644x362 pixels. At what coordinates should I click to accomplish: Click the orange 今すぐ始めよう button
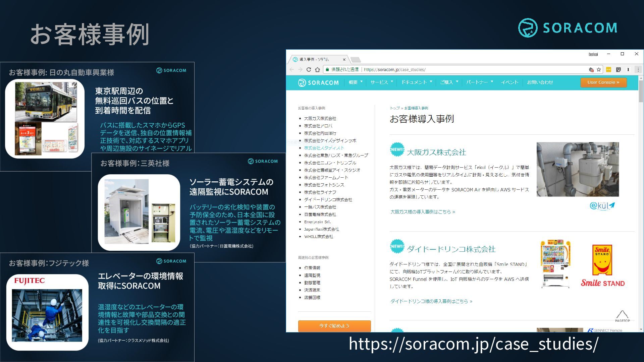(334, 326)
